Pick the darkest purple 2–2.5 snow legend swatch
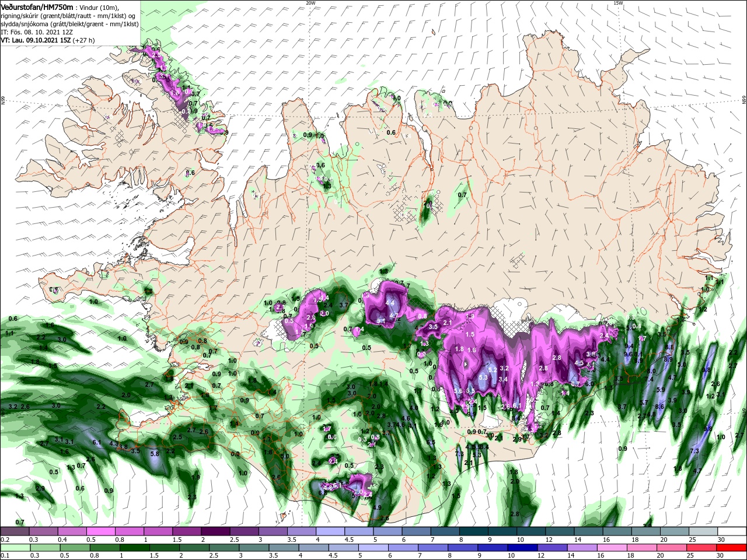This screenshot has width=747, height=560. pyautogui.click(x=215, y=531)
